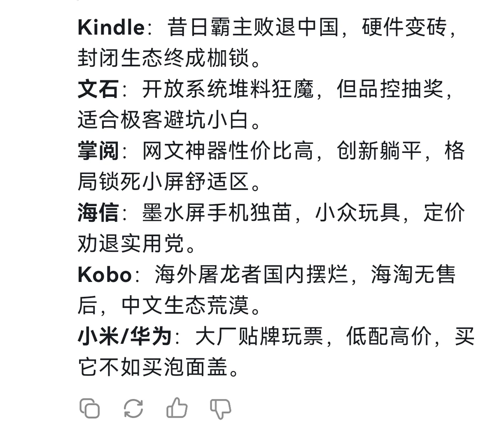
Task: Regenerate the answer with the refresh icon
Action: (133, 408)
